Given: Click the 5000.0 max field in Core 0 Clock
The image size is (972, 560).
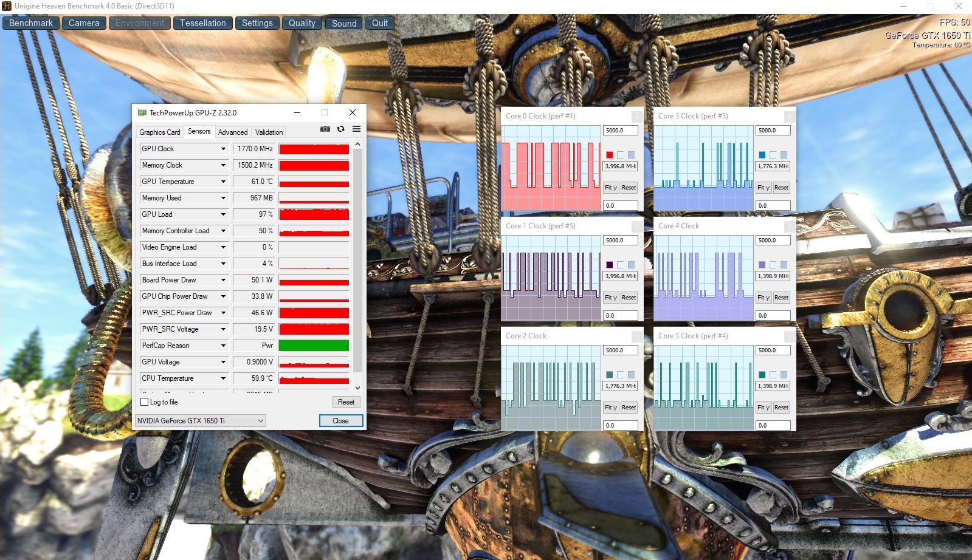Looking at the screenshot, I should pyautogui.click(x=621, y=131).
